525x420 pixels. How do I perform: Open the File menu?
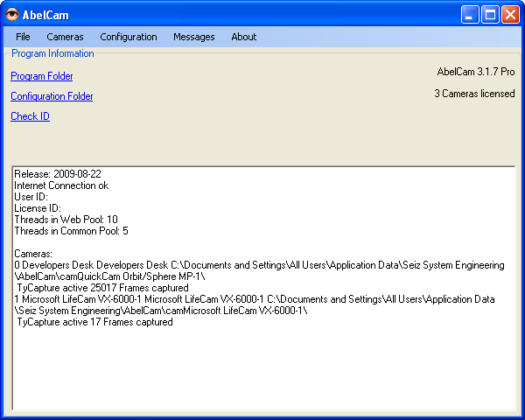tap(23, 37)
